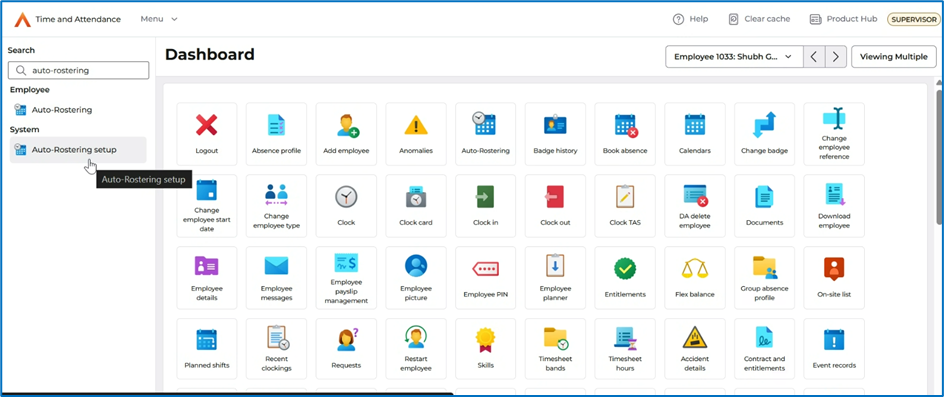The width and height of the screenshot is (944, 397).
Task: Open the Restart employee tile
Action: click(416, 349)
